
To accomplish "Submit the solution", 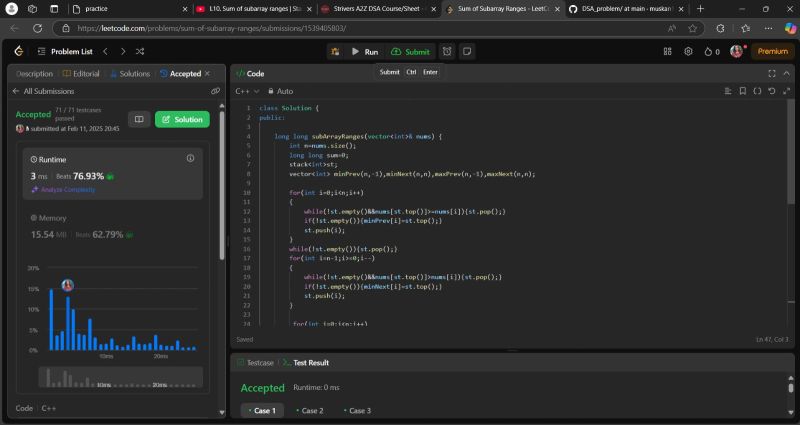I will click(x=410, y=52).
